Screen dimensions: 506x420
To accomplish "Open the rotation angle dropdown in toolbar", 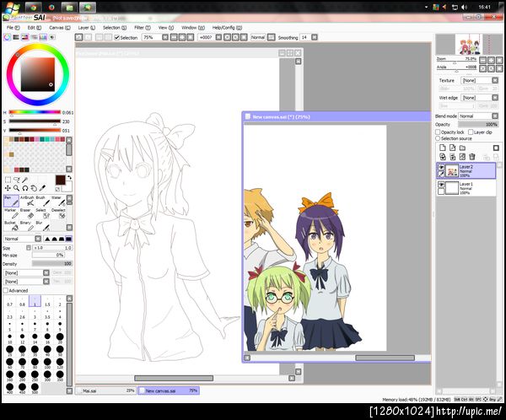I will pos(218,37).
